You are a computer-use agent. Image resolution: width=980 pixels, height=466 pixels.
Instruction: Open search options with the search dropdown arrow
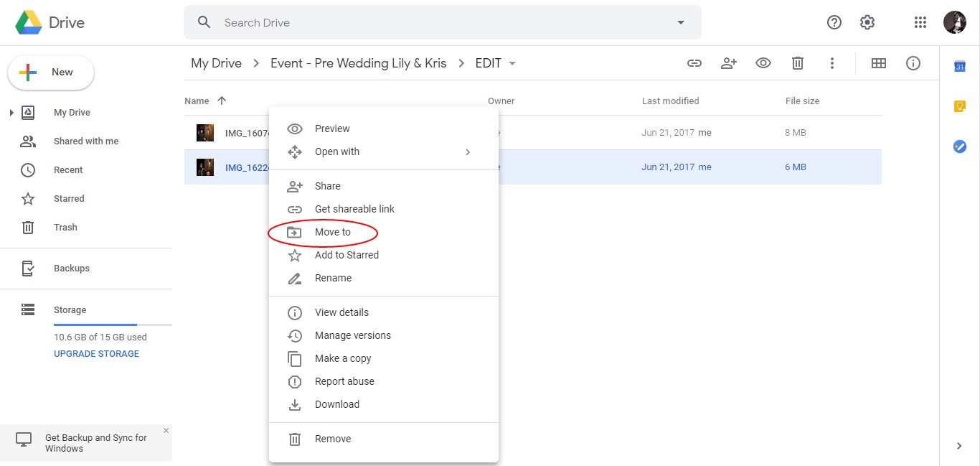[680, 22]
